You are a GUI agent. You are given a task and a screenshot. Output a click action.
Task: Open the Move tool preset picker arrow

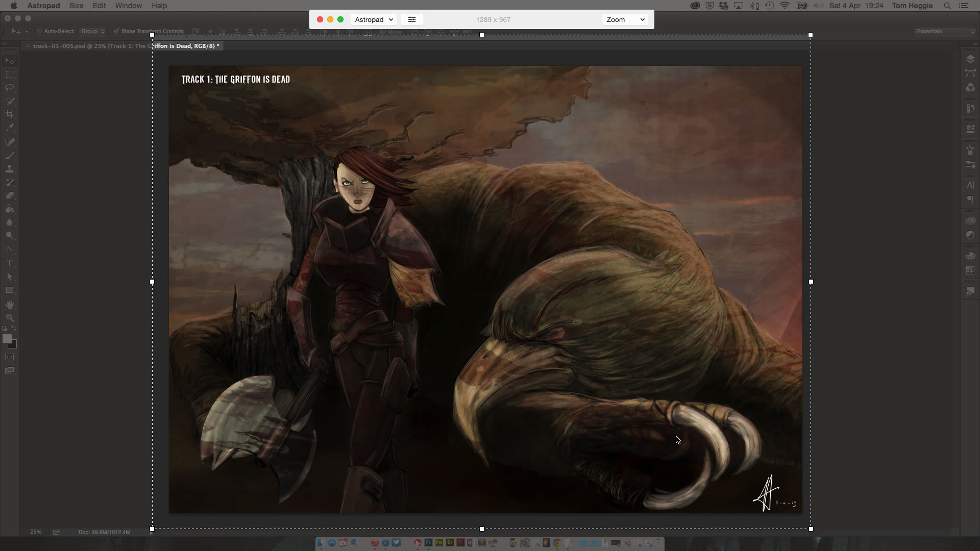click(27, 32)
